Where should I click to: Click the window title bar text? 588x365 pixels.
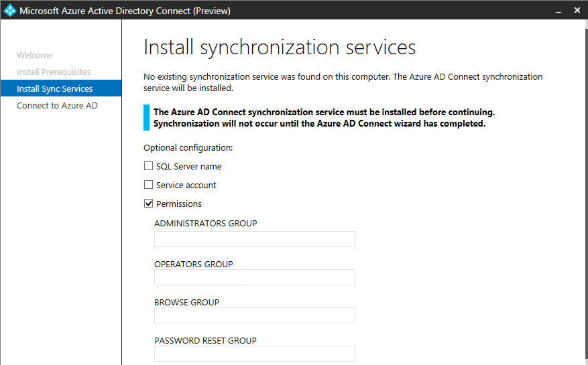click(x=125, y=11)
